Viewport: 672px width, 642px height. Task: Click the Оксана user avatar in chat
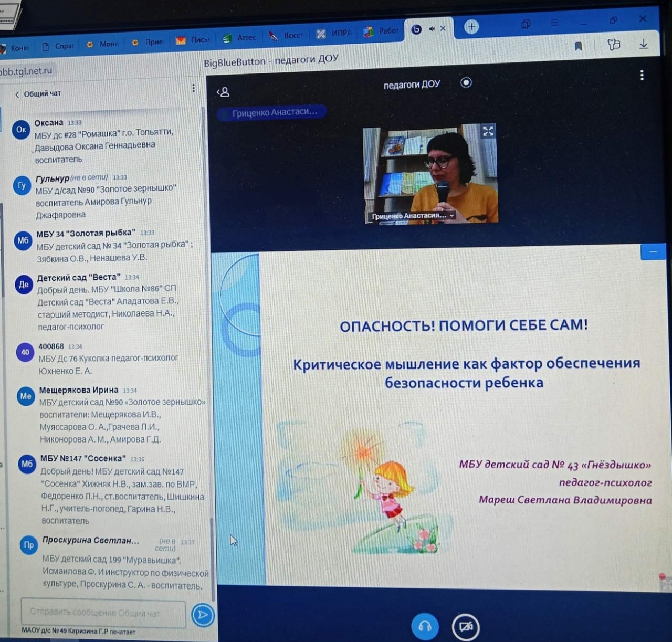click(21, 129)
